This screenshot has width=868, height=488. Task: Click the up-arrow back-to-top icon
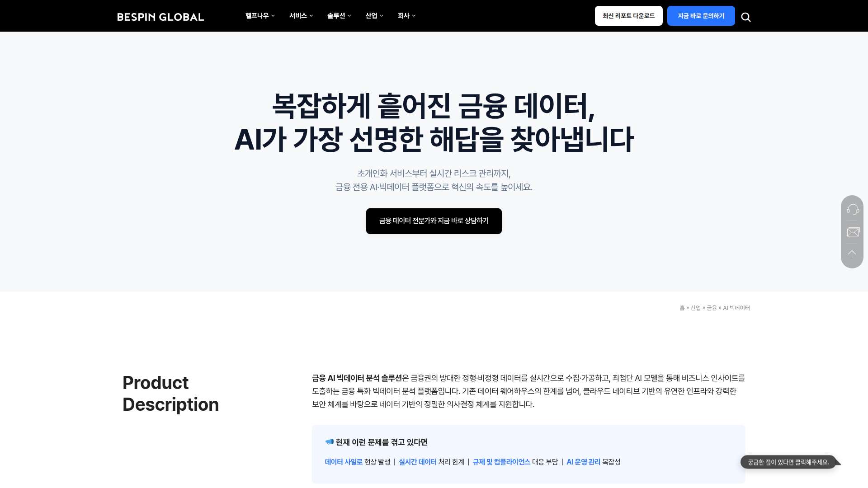point(852,254)
